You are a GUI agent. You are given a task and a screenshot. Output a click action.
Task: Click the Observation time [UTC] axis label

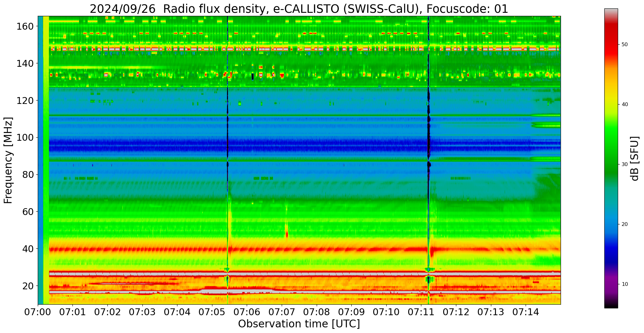tap(299, 324)
